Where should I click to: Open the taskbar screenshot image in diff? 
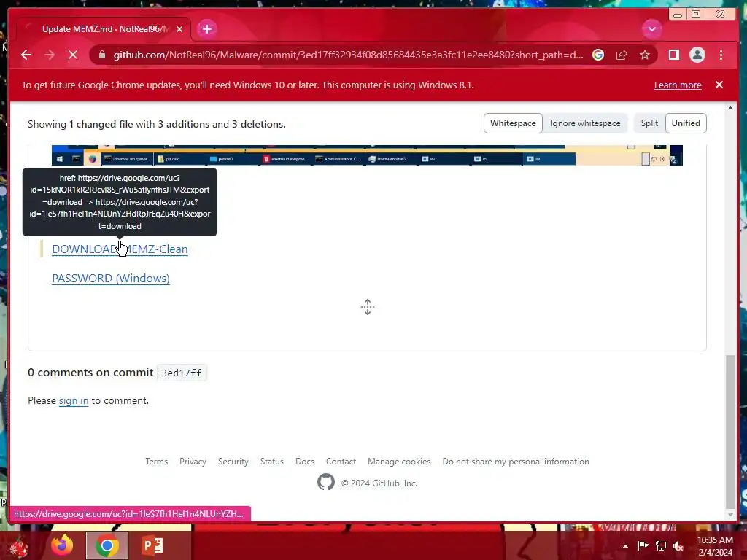click(x=367, y=156)
